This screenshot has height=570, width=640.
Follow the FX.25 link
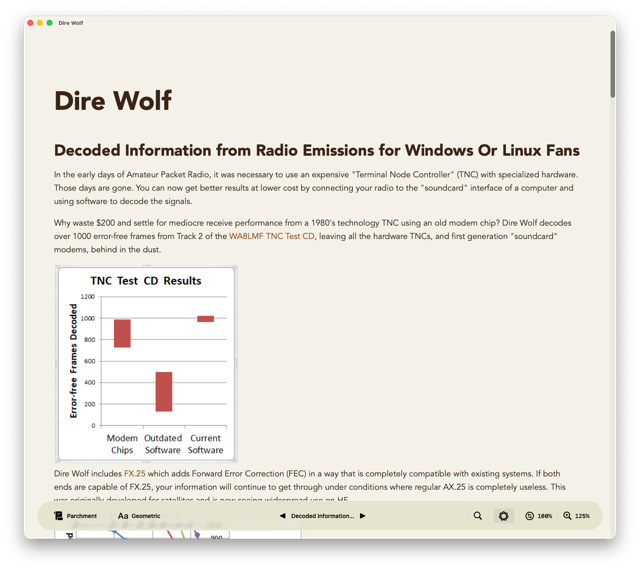pos(135,473)
